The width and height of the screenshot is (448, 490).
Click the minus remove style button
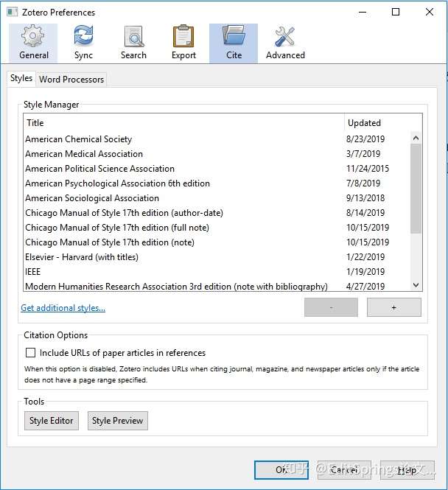tap(331, 307)
